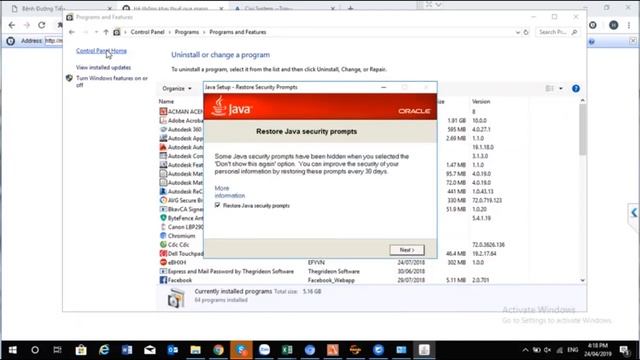The width and height of the screenshot is (640, 360).
Task: Select Programs and Features in the breadcrumb
Action: pyautogui.click(x=238, y=32)
